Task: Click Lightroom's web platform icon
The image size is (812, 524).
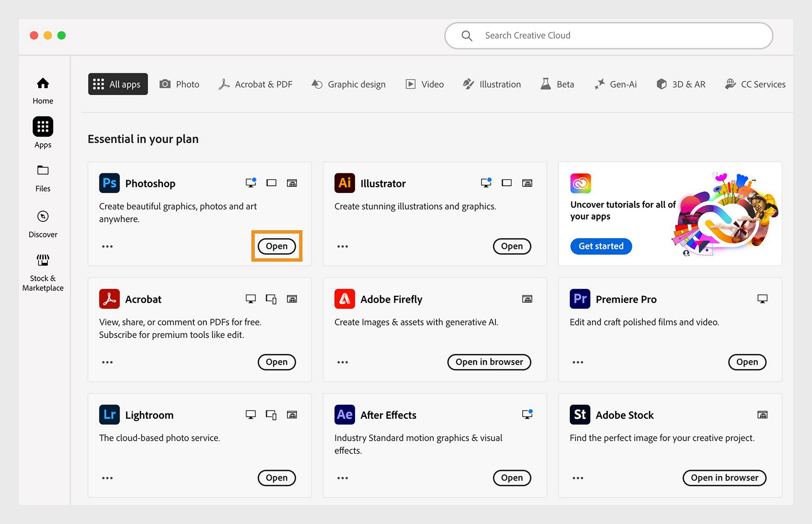Action: pos(292,415)
